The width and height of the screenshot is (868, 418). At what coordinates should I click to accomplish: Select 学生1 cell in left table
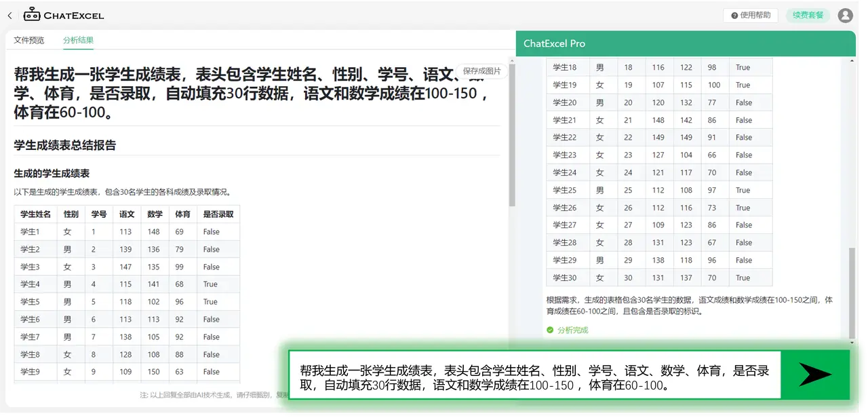point(35,232)
